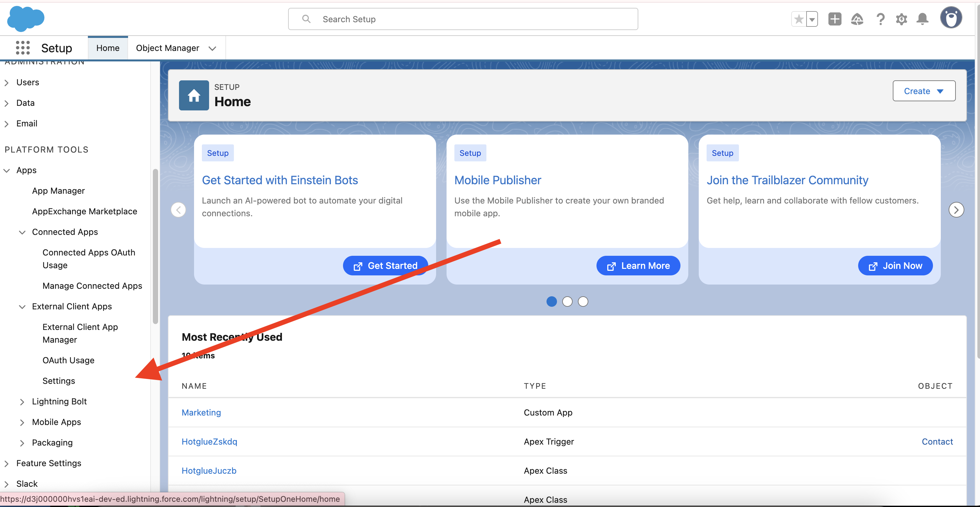The width and height of the screenshot is (980, 507).
Task: Click the carousel previous arrow
Action: pos(178,210)
